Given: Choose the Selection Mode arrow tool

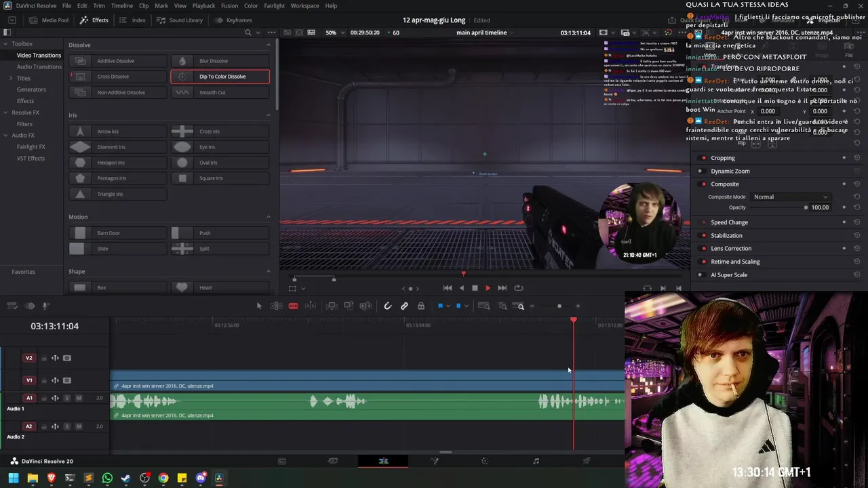Looking at the screenshot, I should 259,306.
